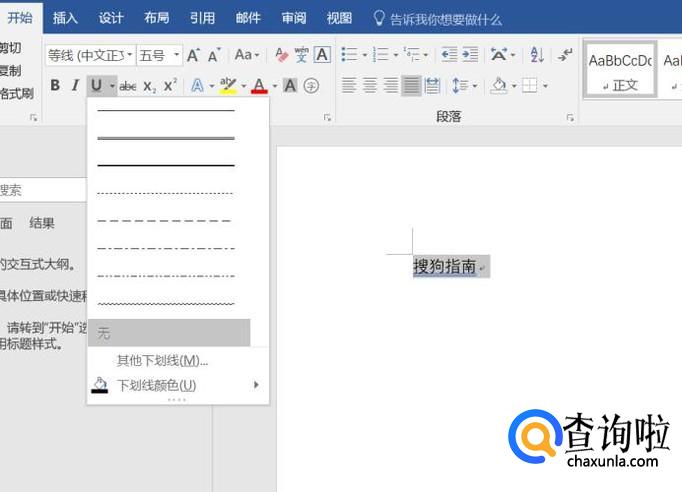The width and height of the screenshot is (682, 492).
Task: Switch to 引用 tab
Action: 202,18
